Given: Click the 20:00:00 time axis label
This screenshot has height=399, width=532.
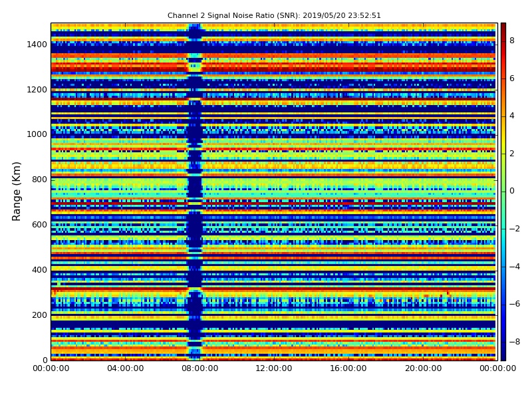Looking at the screenshot, I should pyautogui.click(x=423, y=368).
